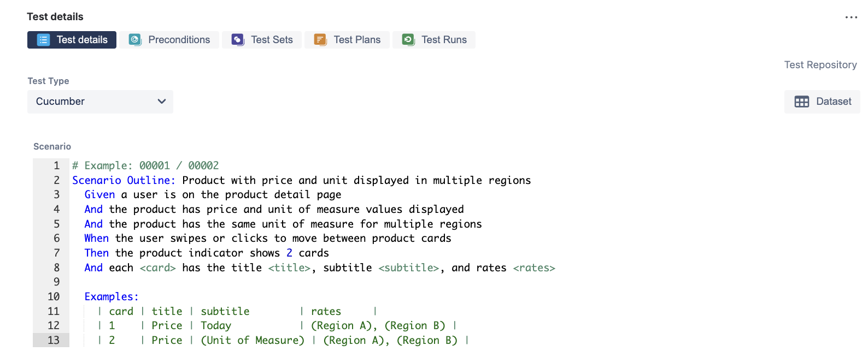Open the Test Runs tab
This screenshot has height=357, width=868.
(x=444, y=40)
